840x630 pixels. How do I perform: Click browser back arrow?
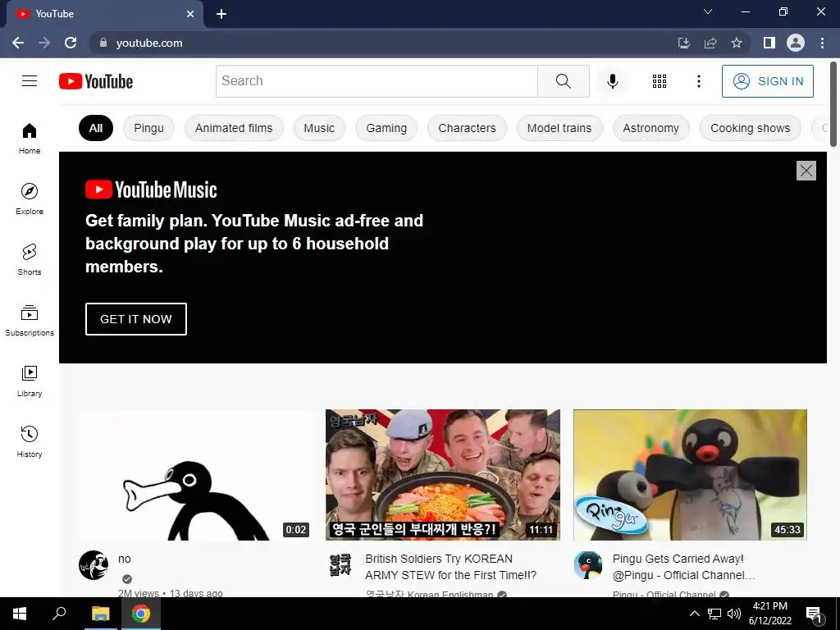pyautogui.click(x=18, y=43)
